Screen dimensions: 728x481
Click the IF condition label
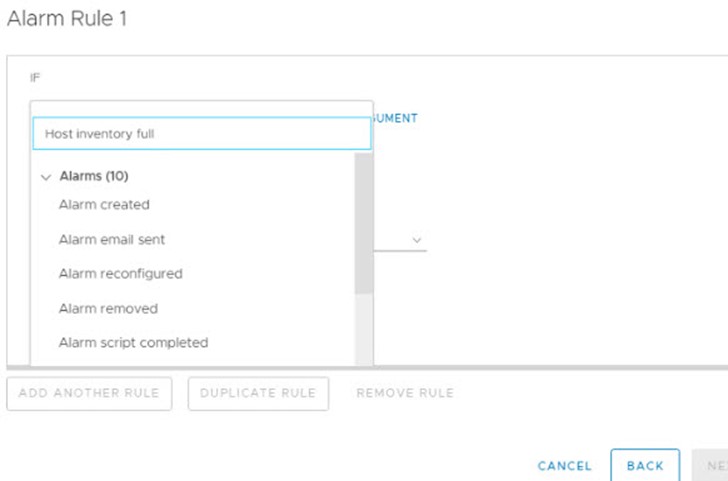tap(35, 78)
